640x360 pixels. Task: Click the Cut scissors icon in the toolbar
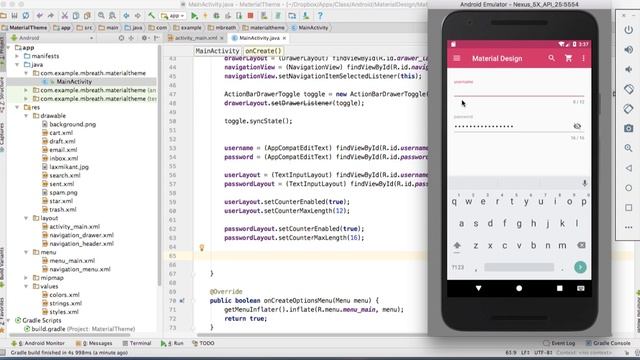click(x=64, y=16)
